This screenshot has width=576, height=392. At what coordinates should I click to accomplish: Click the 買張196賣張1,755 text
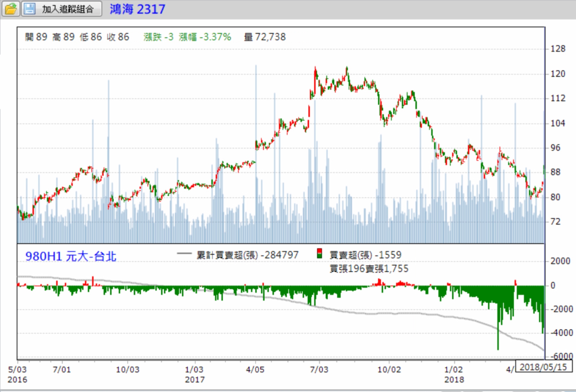(x=369, y=268)
